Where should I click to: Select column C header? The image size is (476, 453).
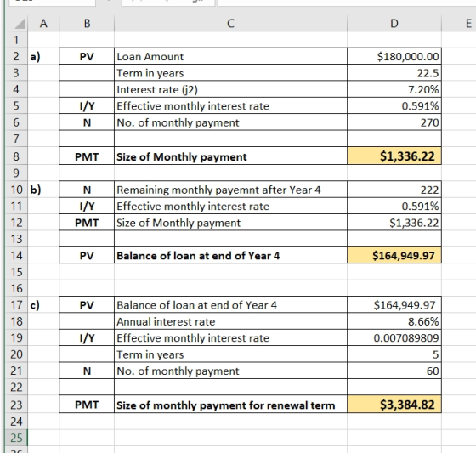click(230, 24)
